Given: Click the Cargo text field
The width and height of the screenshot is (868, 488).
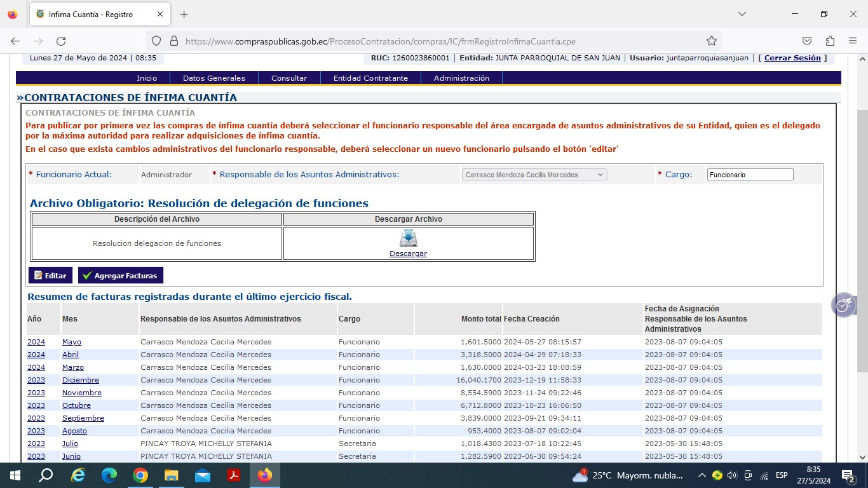Looking at the screenshot, I should 750,175.
